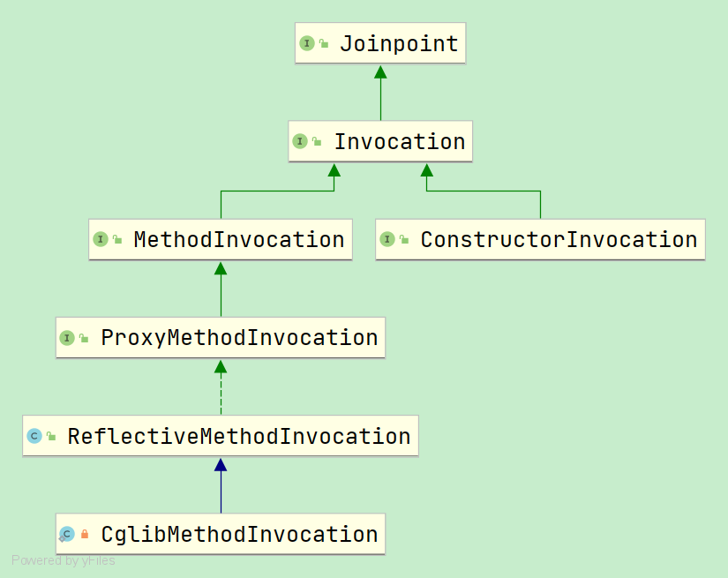
Task: Click the interface icon beside Joinpoint
Action: click(x=307, y=43)
